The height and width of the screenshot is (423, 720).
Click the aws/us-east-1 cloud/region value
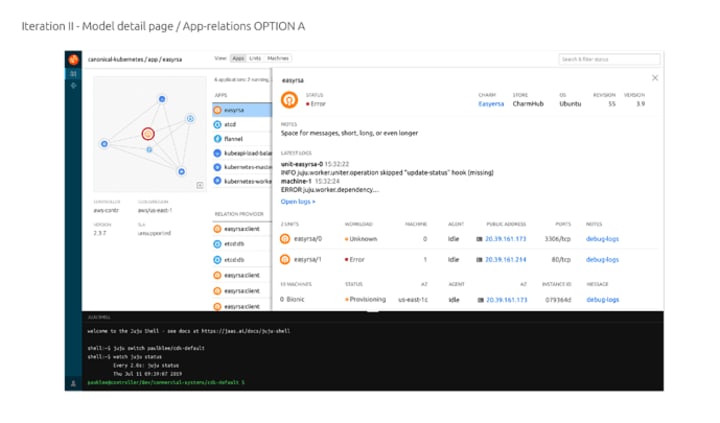[x=155, y=210]
